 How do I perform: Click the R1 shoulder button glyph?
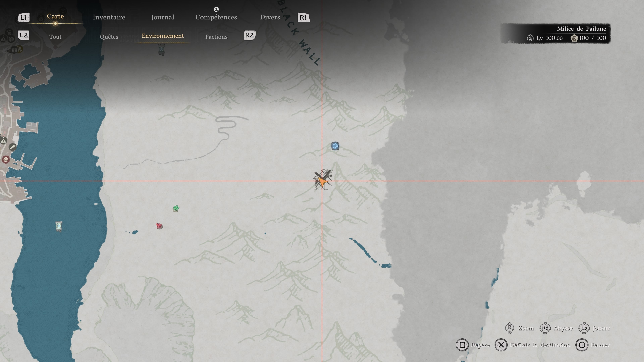point(304,17)
